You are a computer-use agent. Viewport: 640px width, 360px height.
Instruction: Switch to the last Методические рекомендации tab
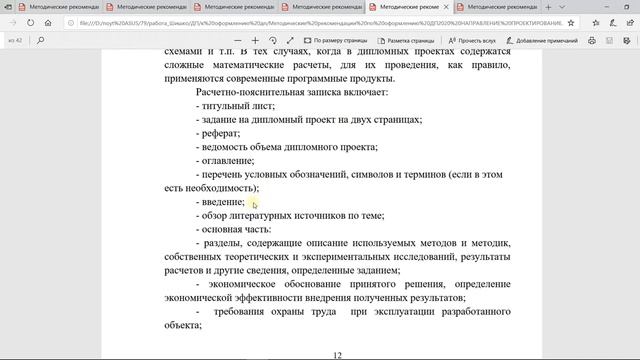tap(498, 7)
